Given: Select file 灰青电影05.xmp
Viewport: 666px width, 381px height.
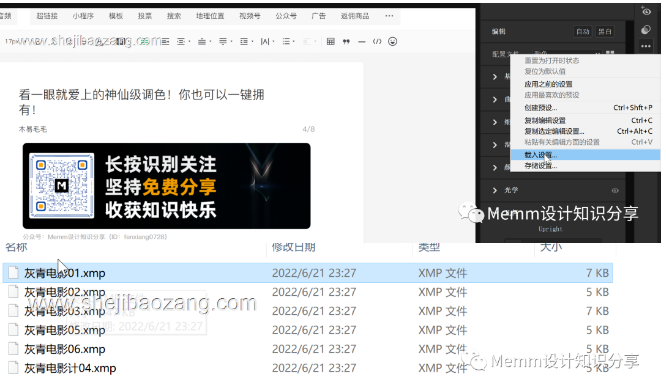Looking at the screenshot, I should pyautogui.click(x=308, y=330).
